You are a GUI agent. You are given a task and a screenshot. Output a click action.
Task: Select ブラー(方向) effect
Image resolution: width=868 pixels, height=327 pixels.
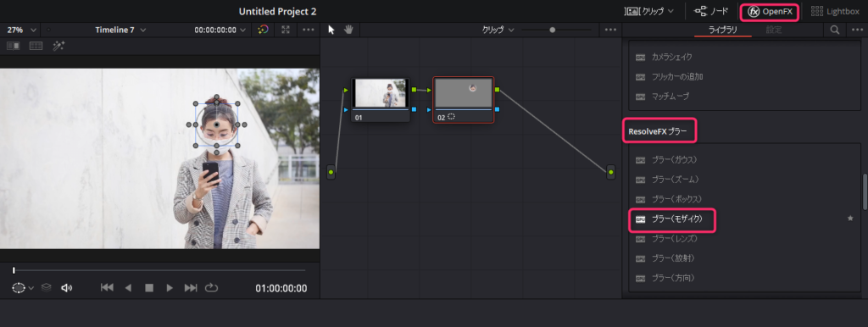coord(672,278)
